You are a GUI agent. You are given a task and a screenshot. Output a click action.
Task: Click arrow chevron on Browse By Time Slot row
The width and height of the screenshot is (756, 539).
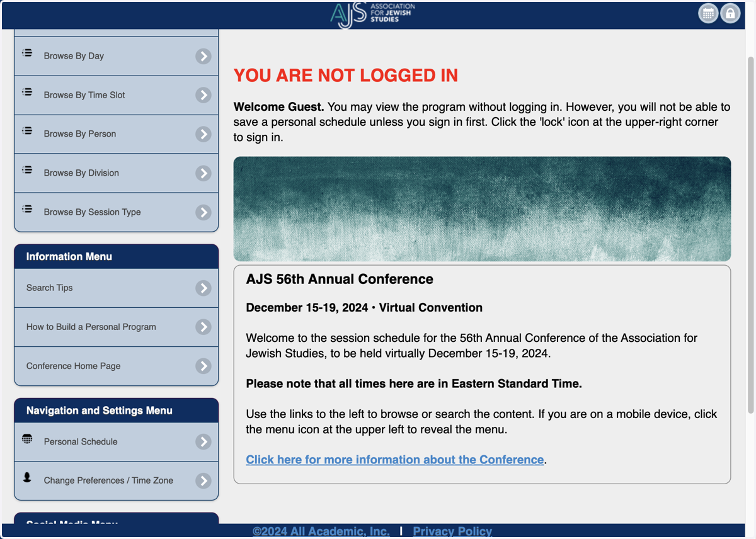203,95
